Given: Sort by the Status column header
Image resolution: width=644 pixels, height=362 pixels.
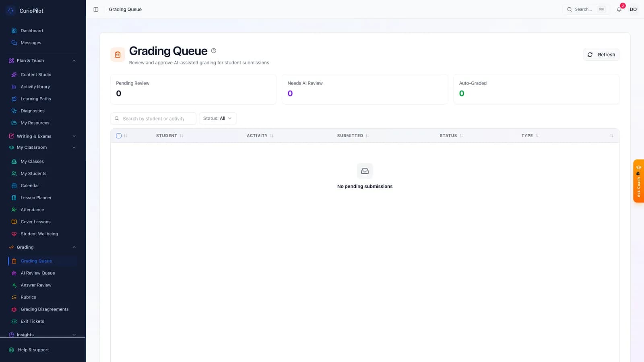Looking at the screenshot, I should pyautogui.click(x=451, y=136).
